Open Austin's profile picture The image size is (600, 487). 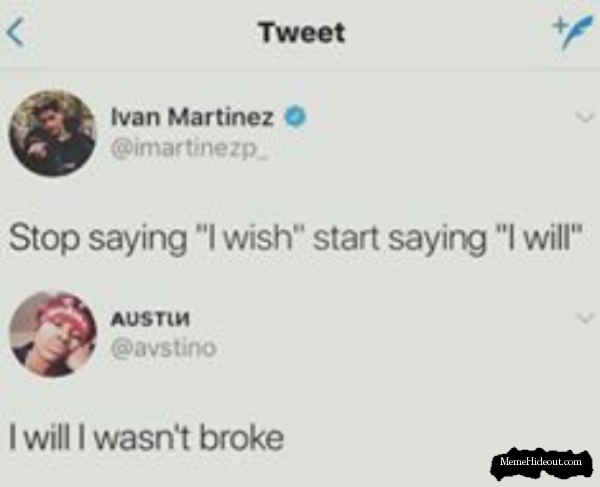(x=53, y=334)
